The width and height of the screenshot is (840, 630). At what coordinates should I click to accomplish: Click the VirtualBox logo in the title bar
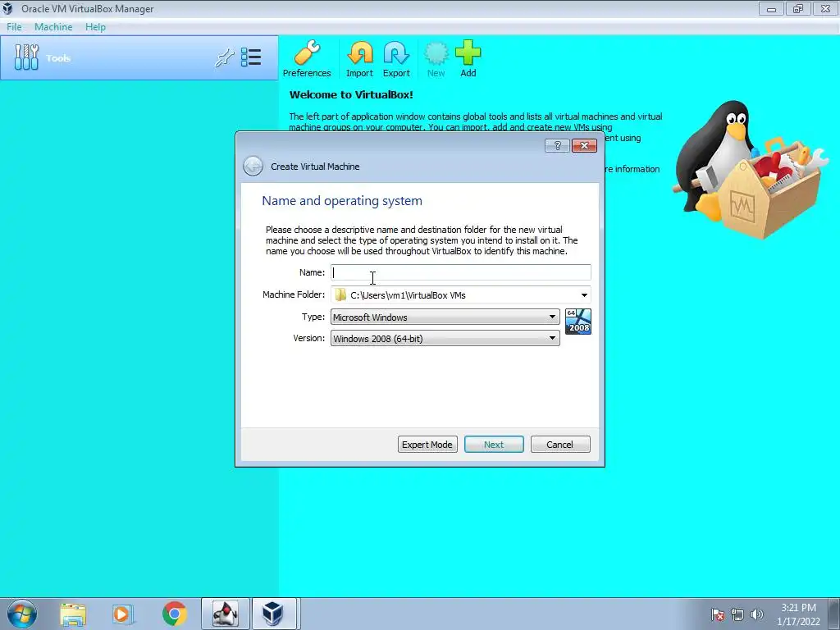7,8
